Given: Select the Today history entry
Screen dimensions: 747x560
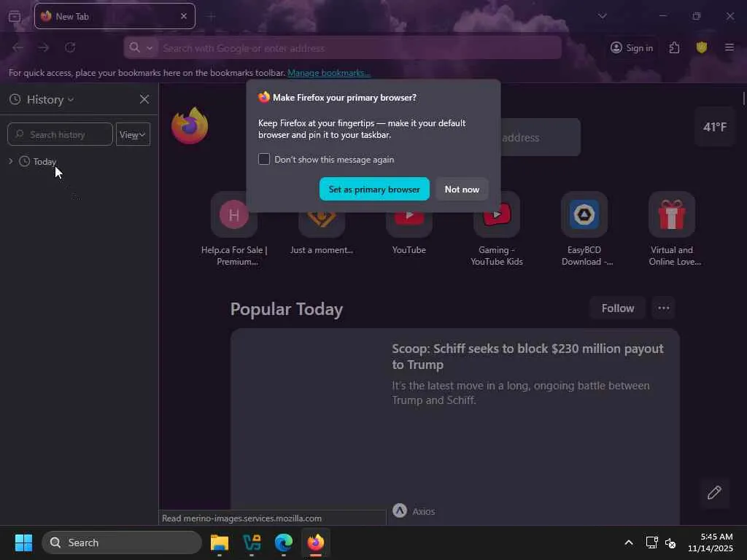Looking at the screenshot, I should point(44,162).
